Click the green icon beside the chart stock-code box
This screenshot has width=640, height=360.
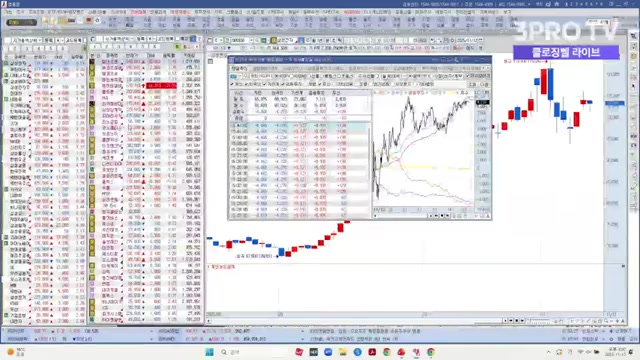pos(264,40)
